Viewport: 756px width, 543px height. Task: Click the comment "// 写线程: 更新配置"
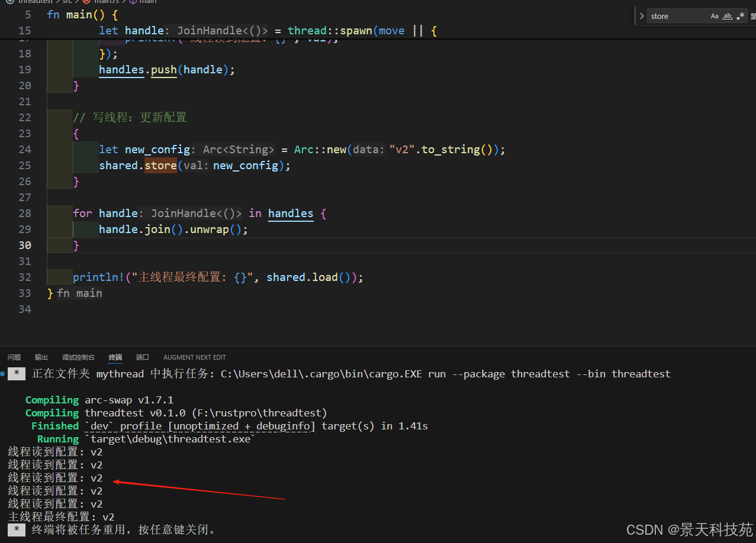pyautogui.click(x=130, y=118)
